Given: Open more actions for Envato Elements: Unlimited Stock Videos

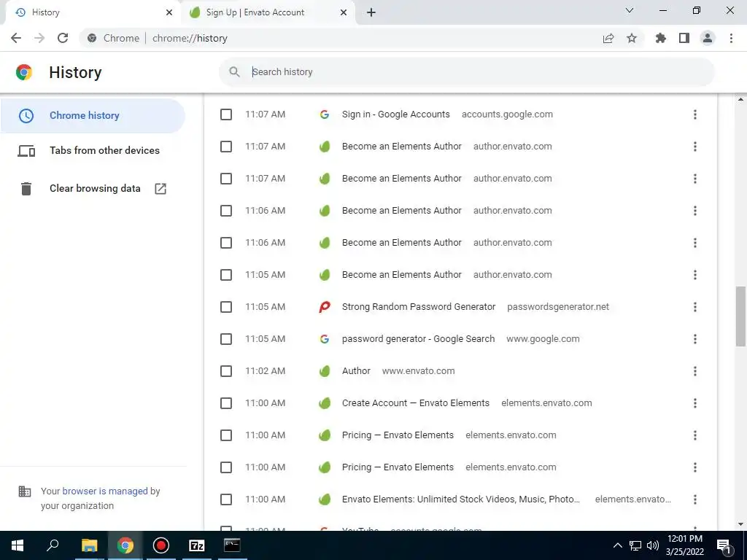Looking at the screenshot, I should [x=695, y=499].
